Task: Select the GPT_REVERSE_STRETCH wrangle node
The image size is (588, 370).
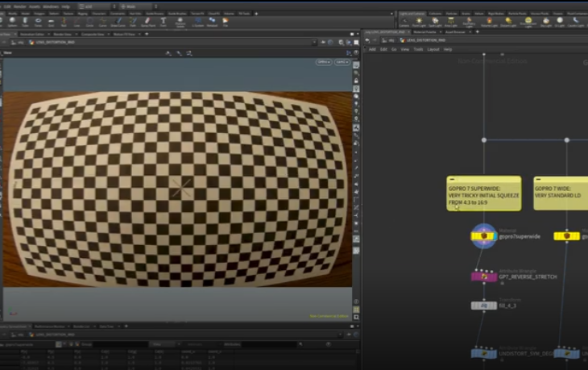Action: [x=483, y=276]
